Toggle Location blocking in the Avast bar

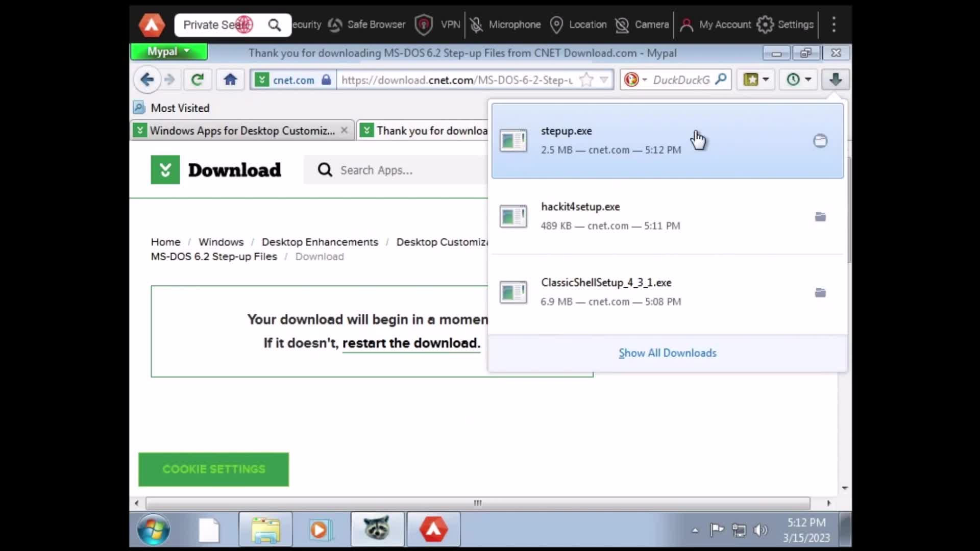pos(578,24)
